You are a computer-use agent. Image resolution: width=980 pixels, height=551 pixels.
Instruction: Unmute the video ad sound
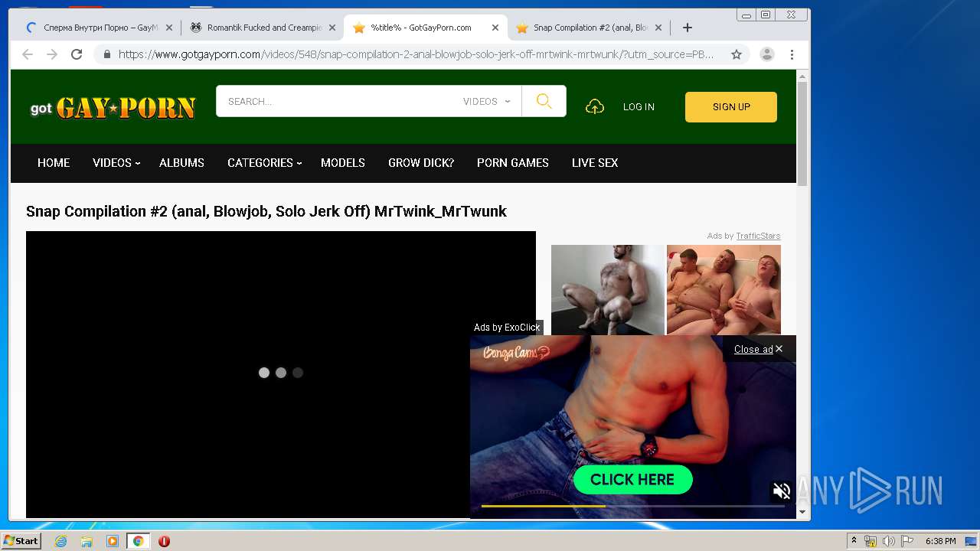[781, 491]
